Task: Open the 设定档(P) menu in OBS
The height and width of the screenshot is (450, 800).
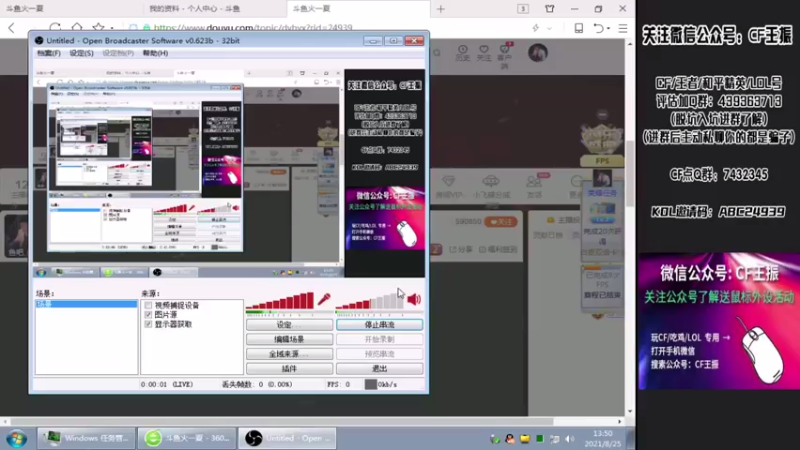Action: click(x=118, y=53)
